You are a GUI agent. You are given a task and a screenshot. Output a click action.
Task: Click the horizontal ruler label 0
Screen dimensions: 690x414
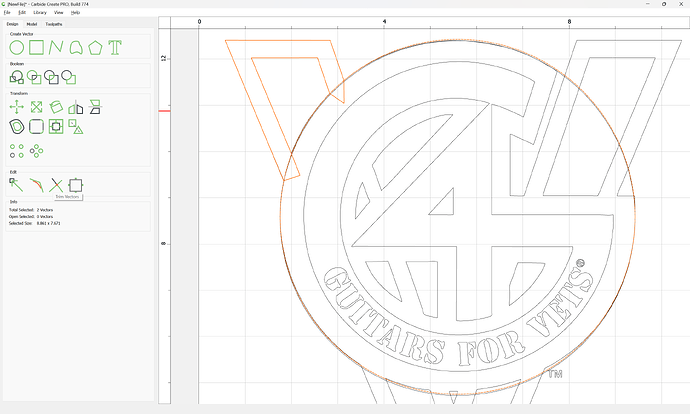[x=199, y=22]
